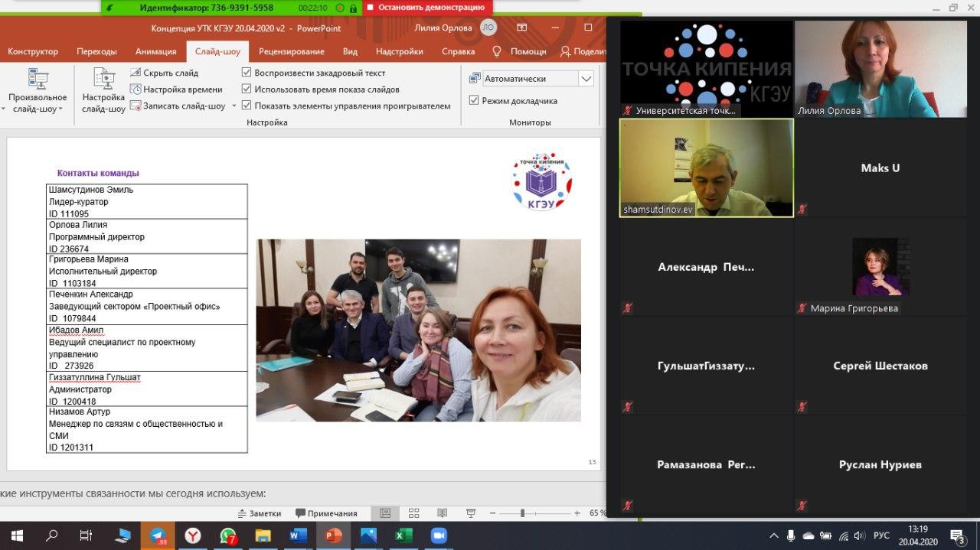
Task: Open the 'Анимация' ribbon tab
Action: tap(155, 51)
